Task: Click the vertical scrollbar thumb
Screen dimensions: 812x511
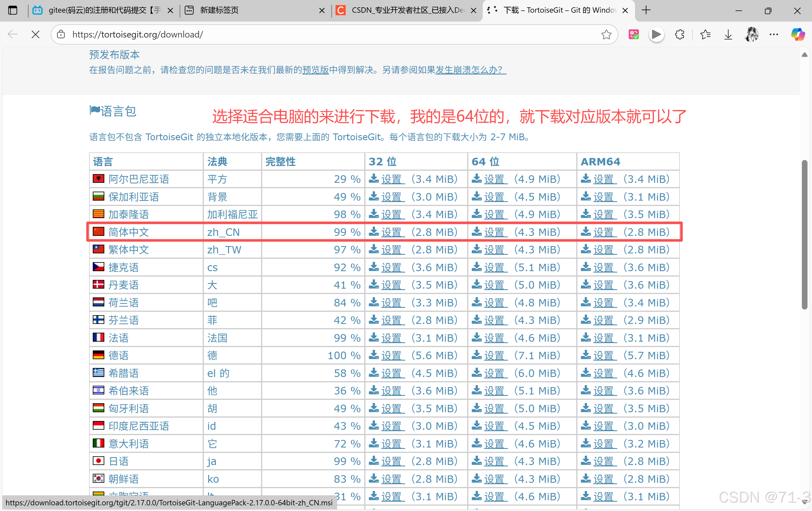Action: 804,234
